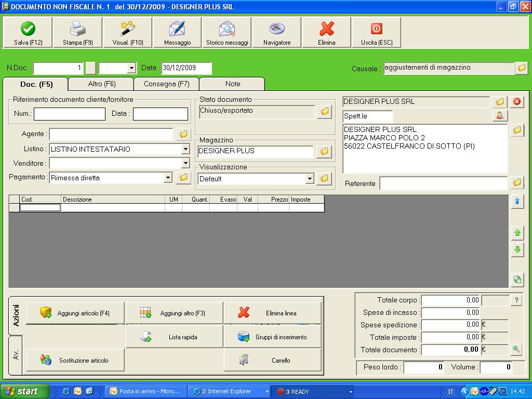The image size is (532, 399).
Task: Switch to Altro (F6) tab
Action: (x=102, y=84)
